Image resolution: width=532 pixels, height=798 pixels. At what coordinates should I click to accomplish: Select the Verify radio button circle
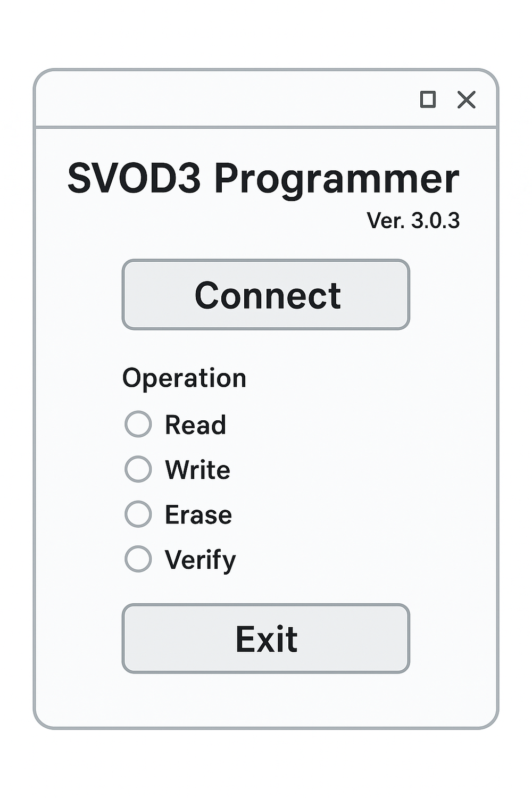click(138, 559)
